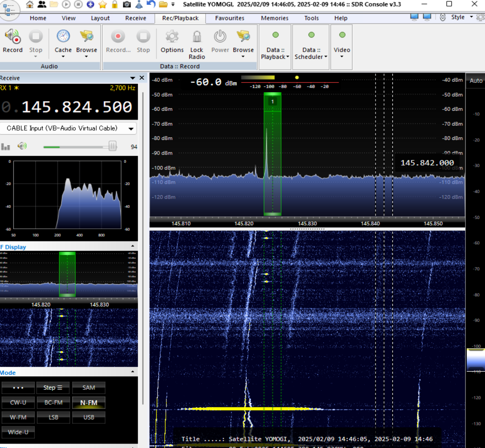
Task: Collapse the Mode panel section
Action: [132, 373]
